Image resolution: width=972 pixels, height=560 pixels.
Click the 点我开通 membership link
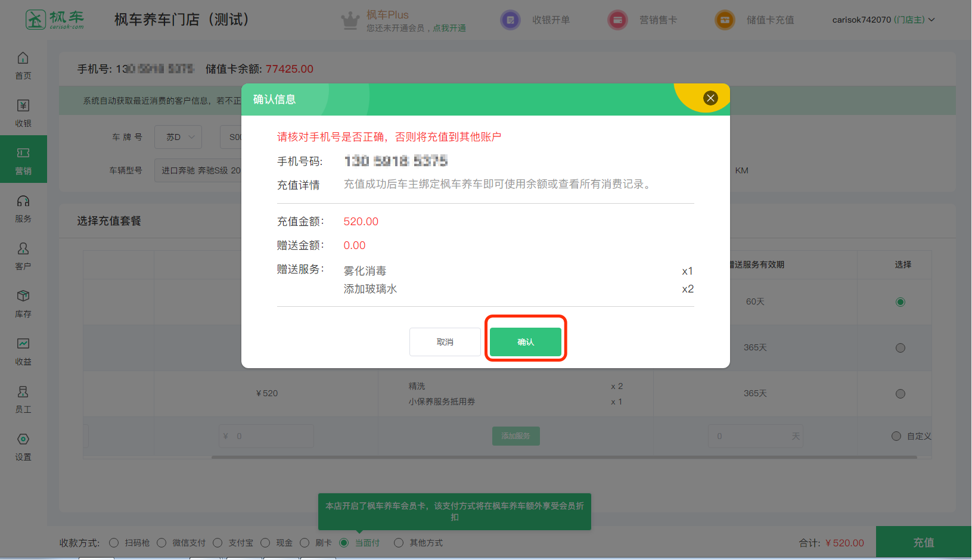tap(449, 28)
